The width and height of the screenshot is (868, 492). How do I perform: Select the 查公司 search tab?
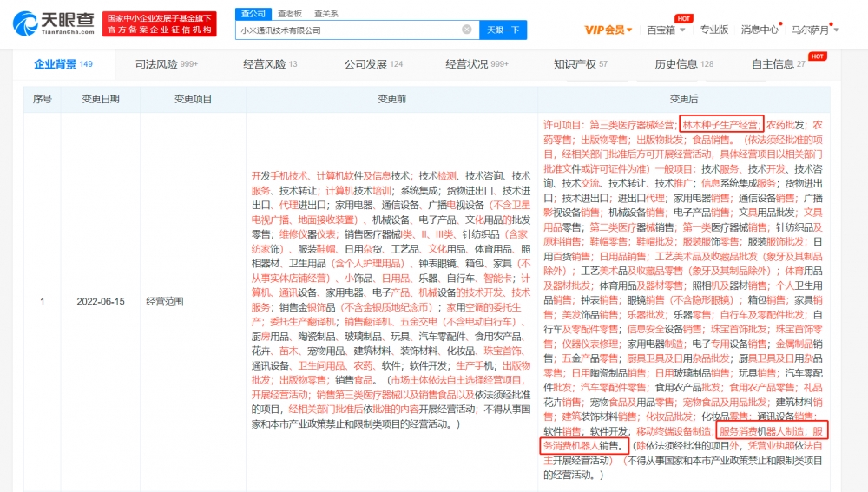pos(253,13)
